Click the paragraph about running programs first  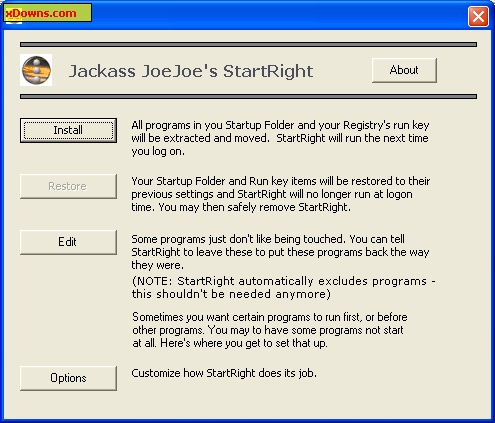[270, 330]
